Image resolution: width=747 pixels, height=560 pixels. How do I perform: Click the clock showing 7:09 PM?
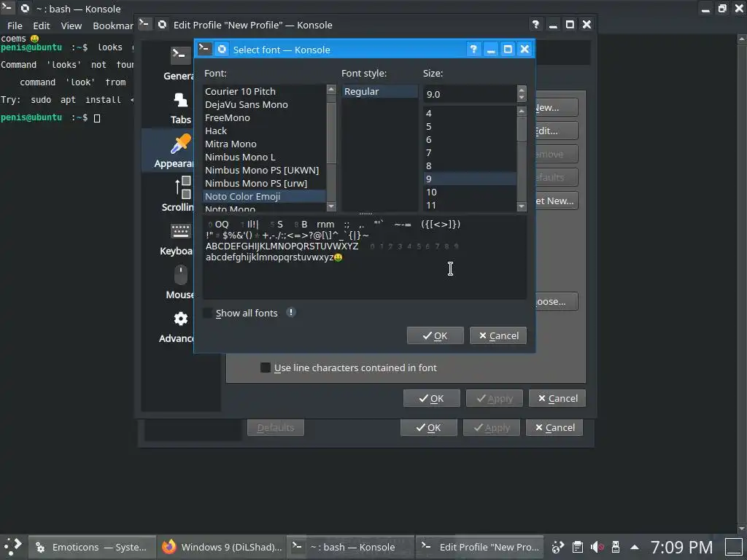681,547
